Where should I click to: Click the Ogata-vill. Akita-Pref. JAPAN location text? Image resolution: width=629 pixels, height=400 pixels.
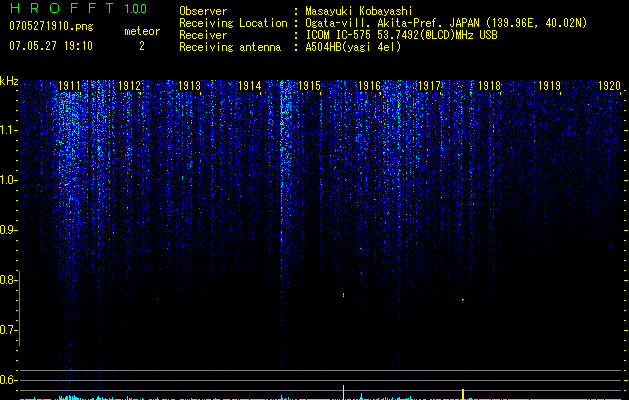tap(446, 23)
